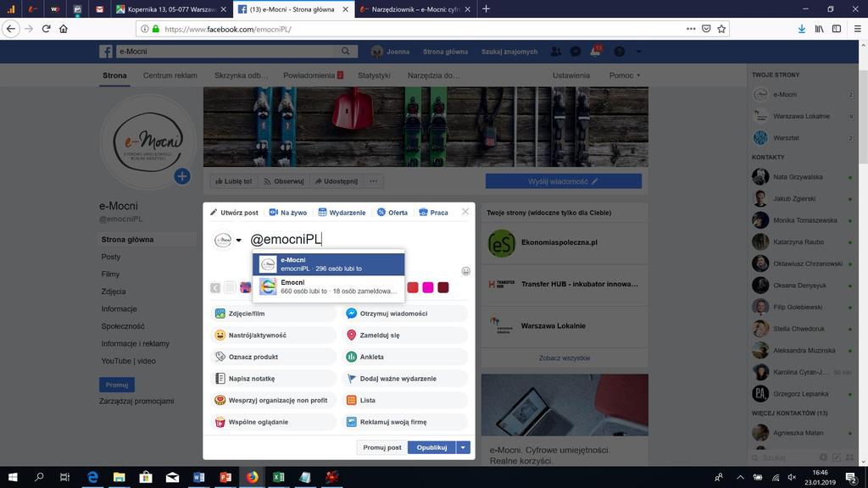Screen dimensions: 868x488
Task: Open Facebook notifications bell
Action: point(596,52)
